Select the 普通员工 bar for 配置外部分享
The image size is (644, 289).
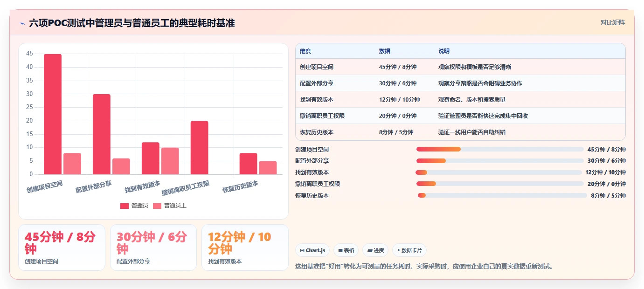pyautogui.click(x=121, y=166)
